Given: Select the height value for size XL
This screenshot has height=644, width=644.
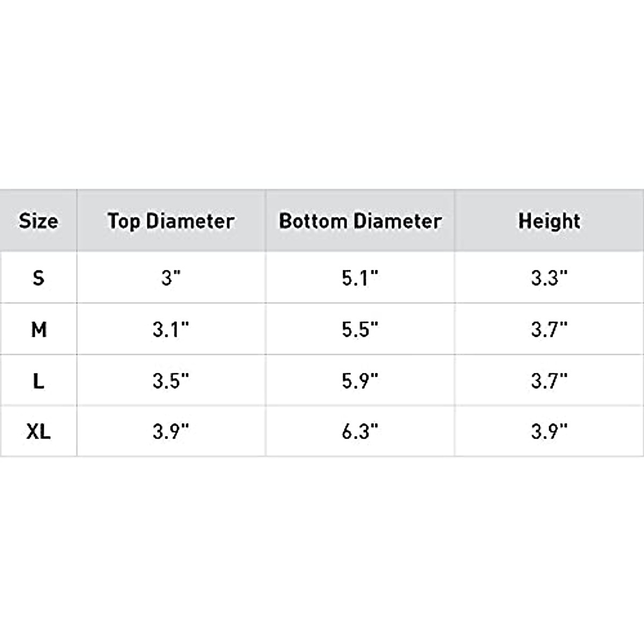Looking at the screenshot, I should pos(549,431).
